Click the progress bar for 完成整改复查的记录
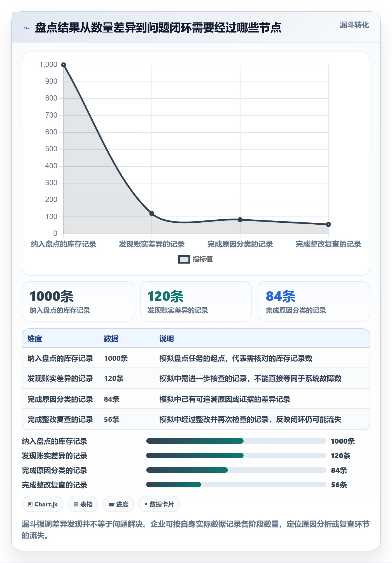This screenshot has width=392, height=563. point(236,485)
